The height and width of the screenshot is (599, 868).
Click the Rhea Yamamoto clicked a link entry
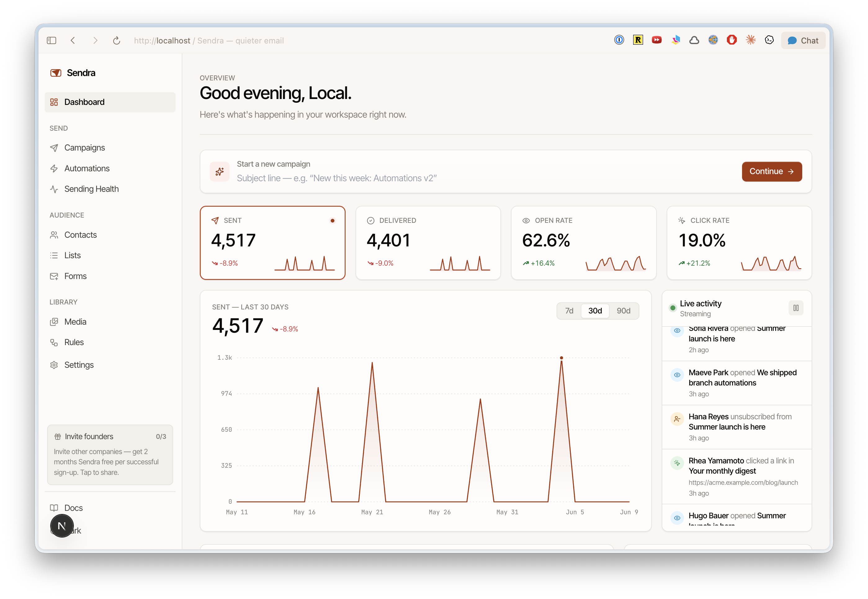click(737, 477)
